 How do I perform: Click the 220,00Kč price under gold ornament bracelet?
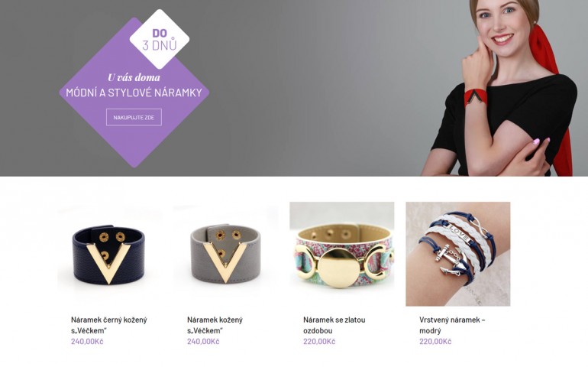click(x=319, y=342)
